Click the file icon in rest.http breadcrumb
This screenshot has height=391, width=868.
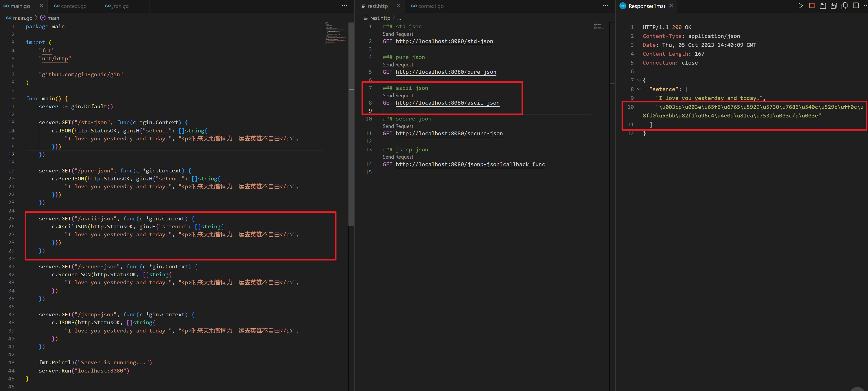pyautogui.click(x=366, y=18)
